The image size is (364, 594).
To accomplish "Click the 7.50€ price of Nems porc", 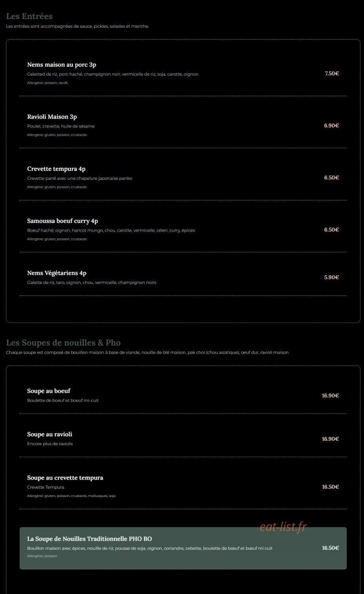I will [x=332, y=73].
